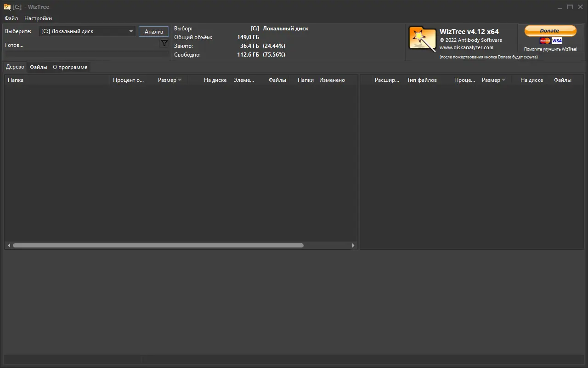
Task: Sort by Папка column header
Action: click(x=57, y=80)
